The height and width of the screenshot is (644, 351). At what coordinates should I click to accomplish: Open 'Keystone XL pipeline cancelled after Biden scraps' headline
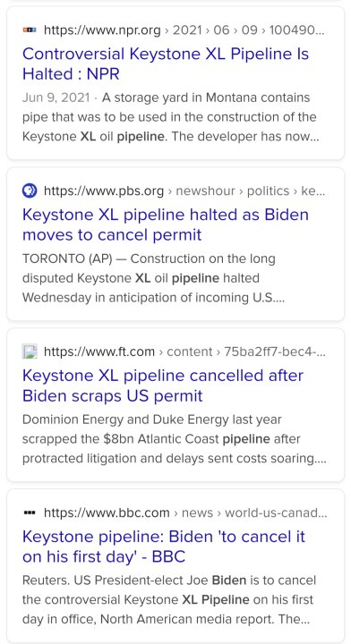point(163,386)
